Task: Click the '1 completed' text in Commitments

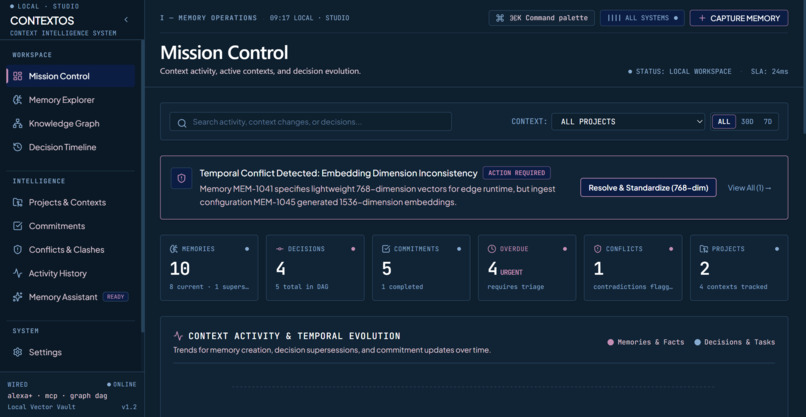Action: [402, 286]
